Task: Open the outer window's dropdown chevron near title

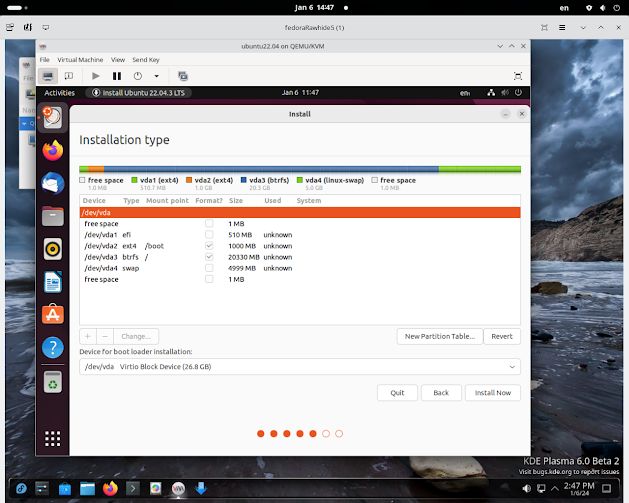Action: [583, 28]
